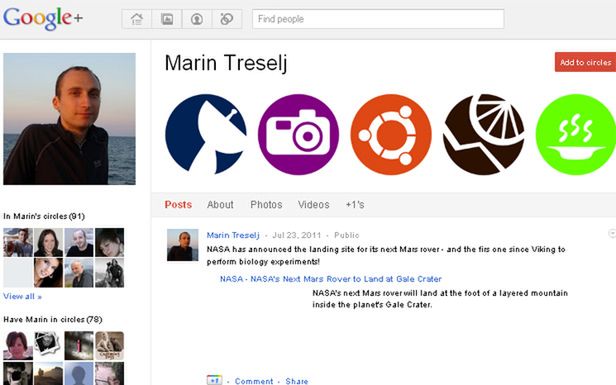This screenshot has height=385, width=616.
Task: Click View all » under Marin's circles
Action: point(22,296)
